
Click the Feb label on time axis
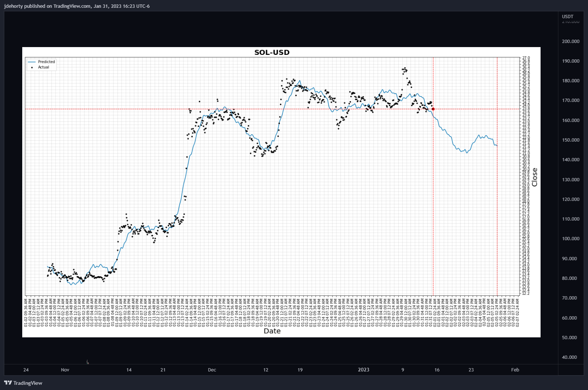(x=515, y=370)
